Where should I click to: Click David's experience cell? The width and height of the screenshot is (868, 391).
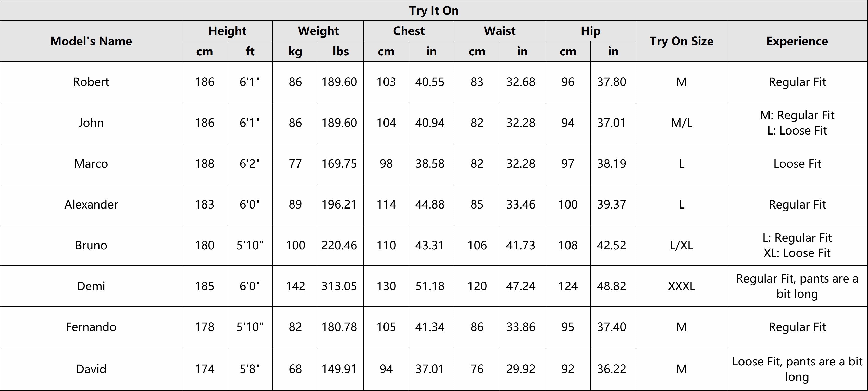[x=797, y=369]
